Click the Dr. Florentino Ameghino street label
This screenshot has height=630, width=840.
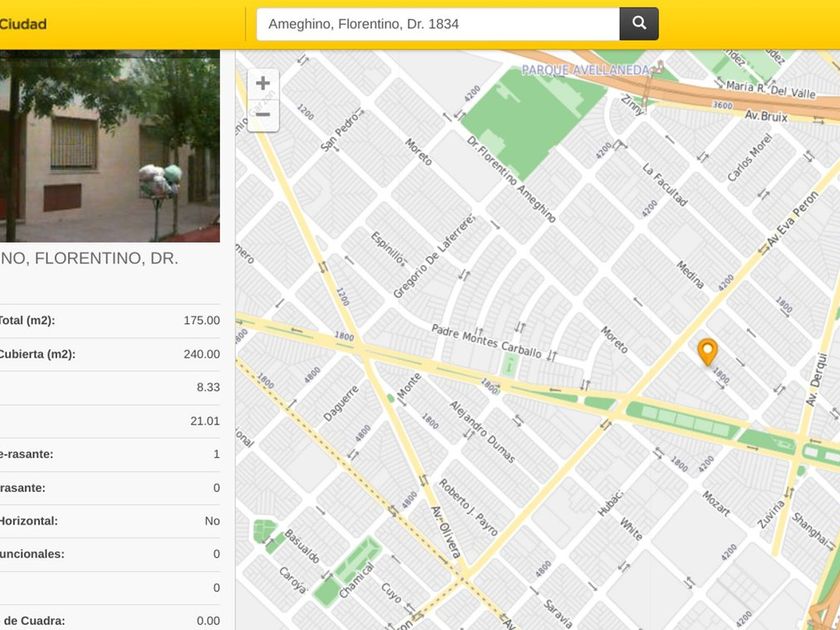pos(511,178)
